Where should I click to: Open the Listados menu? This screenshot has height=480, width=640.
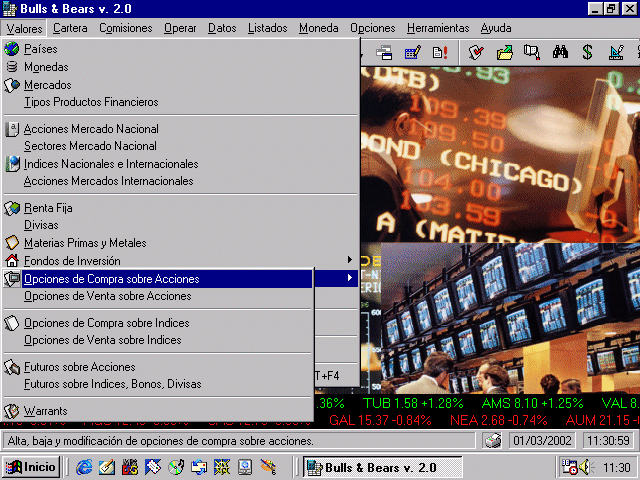point(268,28)
